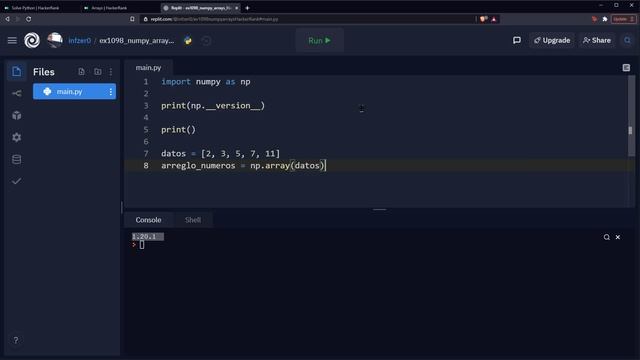
Task: Clear the console with X icon
Action: coord(618,237)
